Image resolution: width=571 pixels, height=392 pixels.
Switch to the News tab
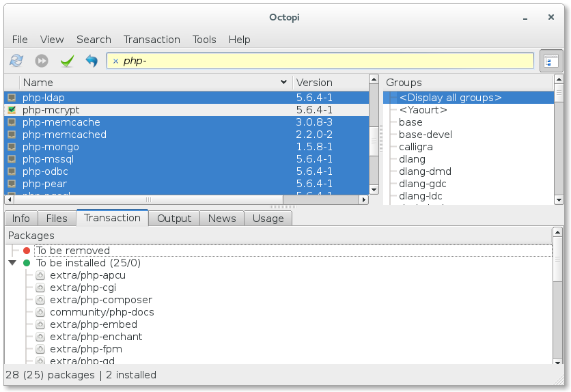point(222,219)
